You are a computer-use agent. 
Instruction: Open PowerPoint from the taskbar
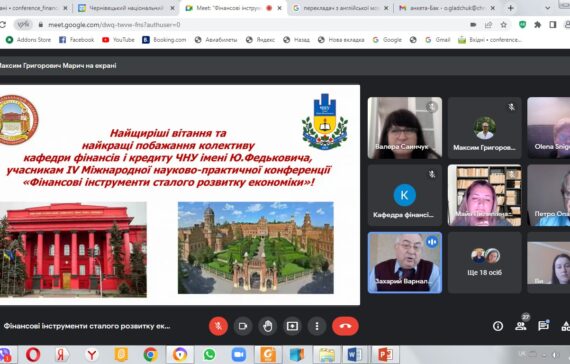click(x=385, y=354)
